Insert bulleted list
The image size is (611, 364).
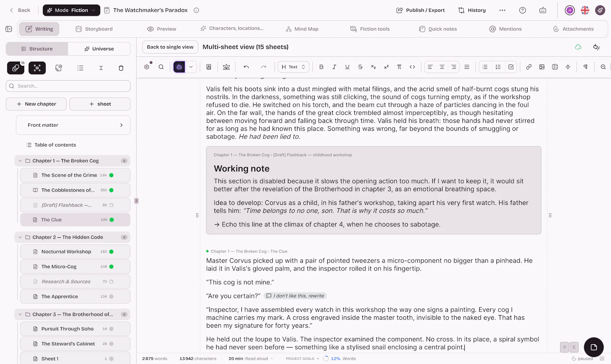point(485,67)
